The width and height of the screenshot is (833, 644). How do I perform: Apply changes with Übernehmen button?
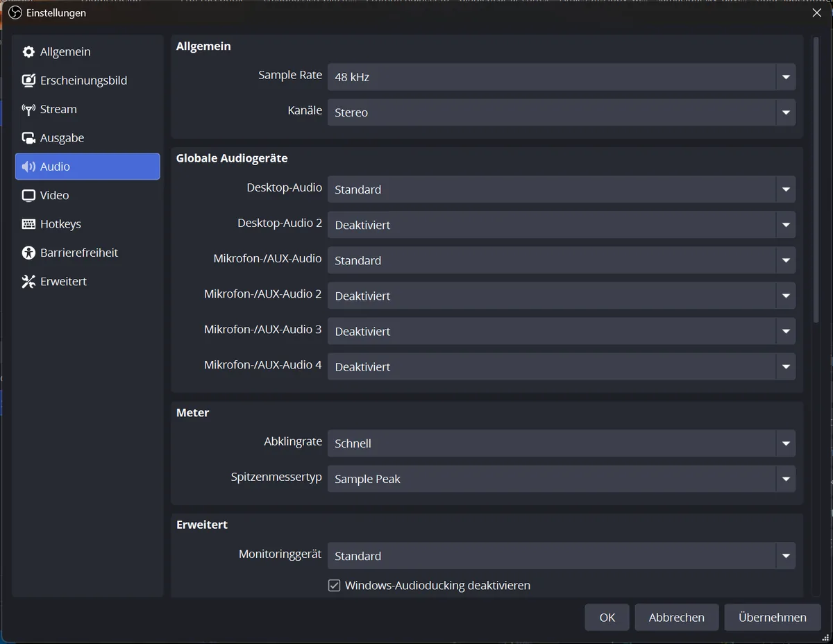coord(773,618)
